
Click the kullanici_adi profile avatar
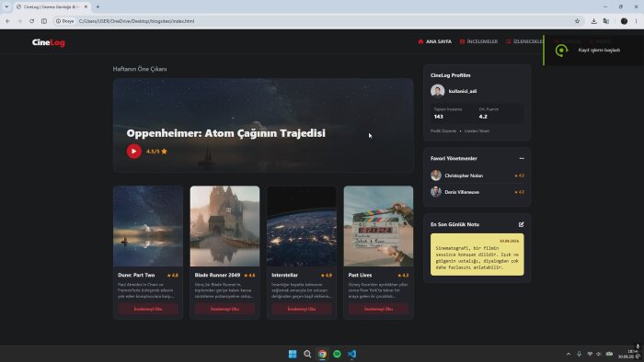[437, 91]
